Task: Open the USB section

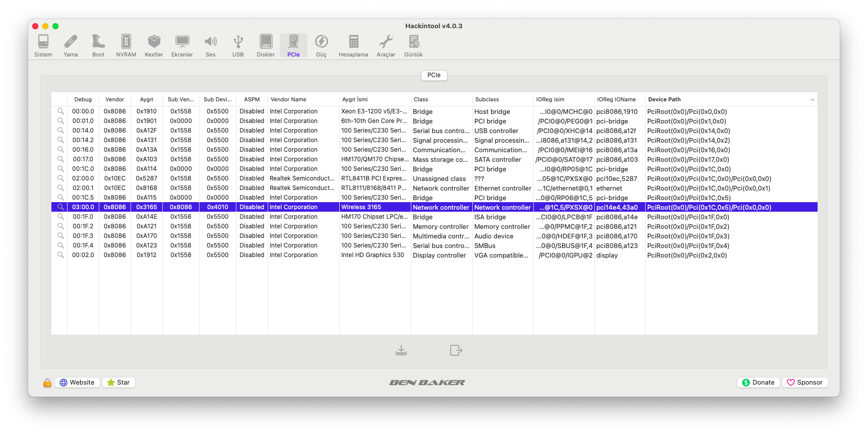Action: point(238,45)
